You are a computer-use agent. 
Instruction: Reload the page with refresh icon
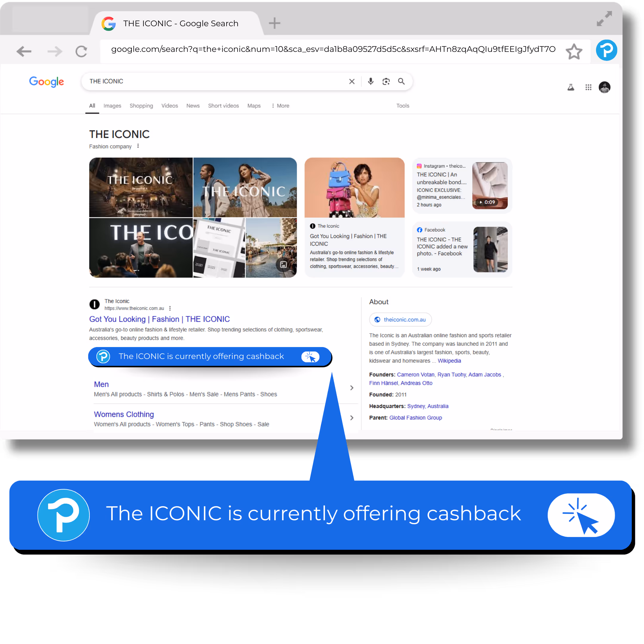[81, 51]
